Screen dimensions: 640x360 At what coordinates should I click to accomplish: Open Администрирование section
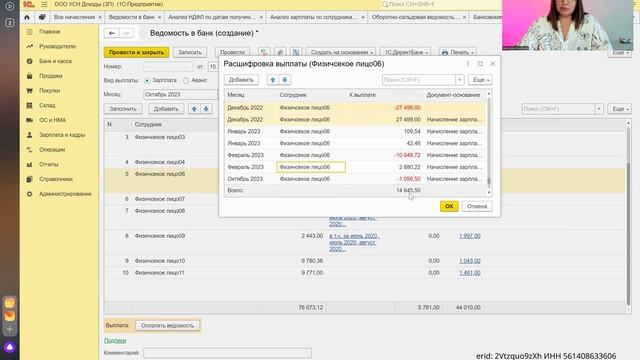click(x=65, y=194)
